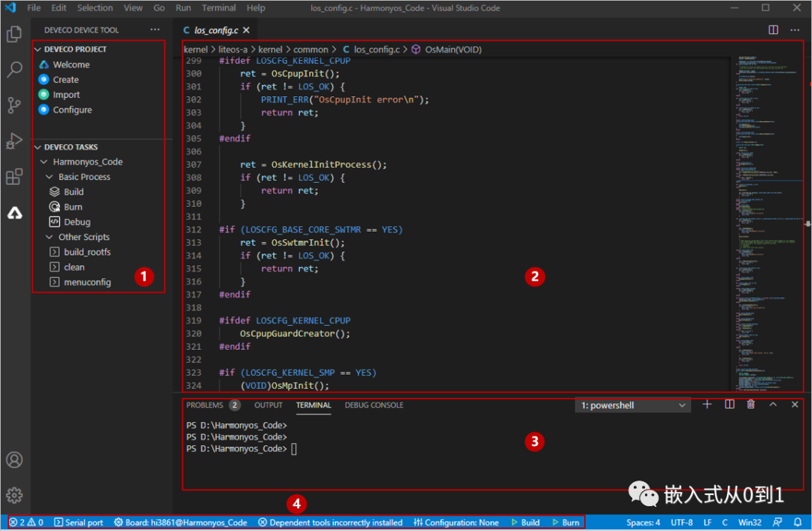
Task: Click the DevEco Device Tool icon
Action: [14, 214]
